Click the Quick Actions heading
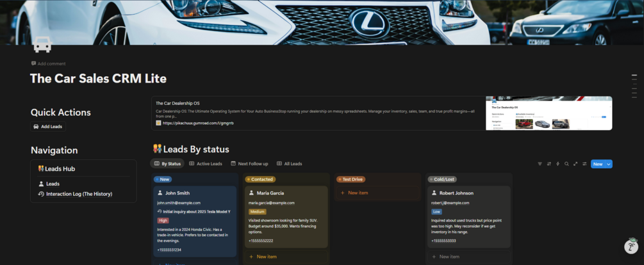Image resolution: width=644 pixels, height=265 pixels. [x=61, y=113]
